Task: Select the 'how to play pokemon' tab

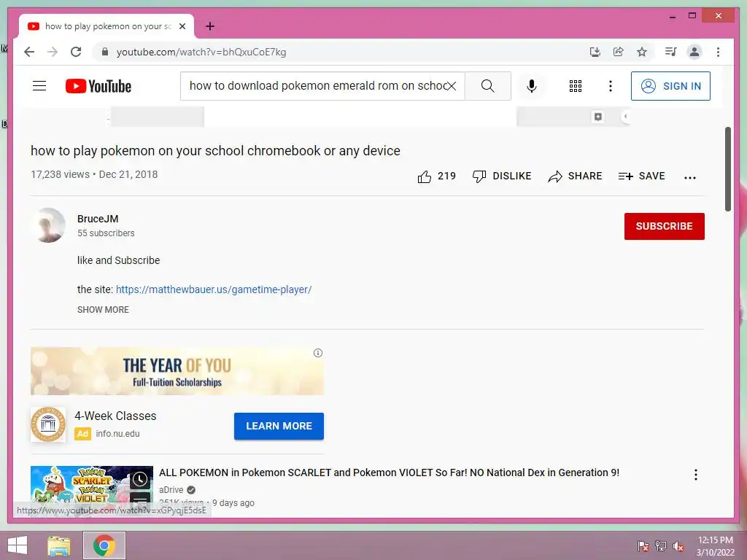Action: 107,26
